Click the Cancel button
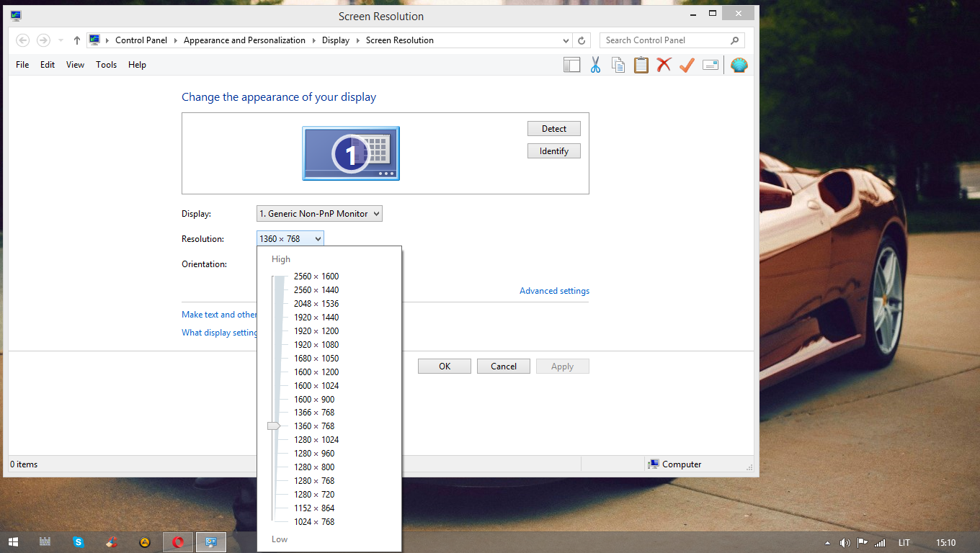 [504, 367]
